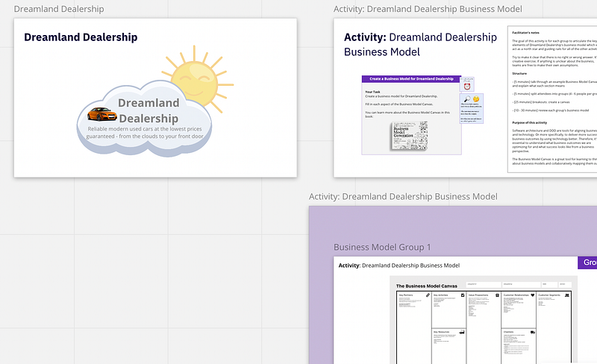Click 'The Business Model Canvas' title
Image resolution: width=597 pixels, height=364 pixels.
click(x=426, y=286)
